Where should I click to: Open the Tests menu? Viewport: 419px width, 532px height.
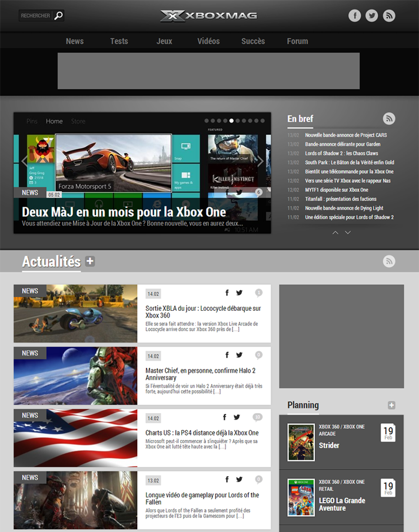119,41
